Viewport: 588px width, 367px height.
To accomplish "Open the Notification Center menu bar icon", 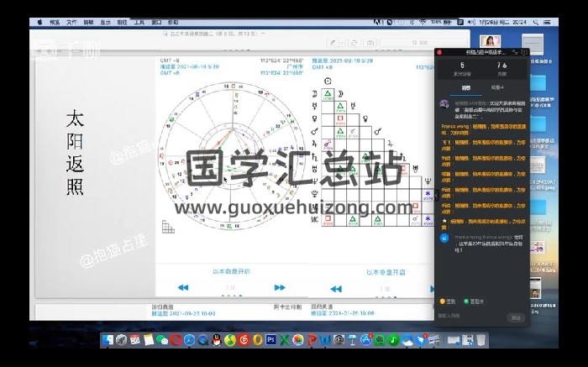I will click(547, 23).
